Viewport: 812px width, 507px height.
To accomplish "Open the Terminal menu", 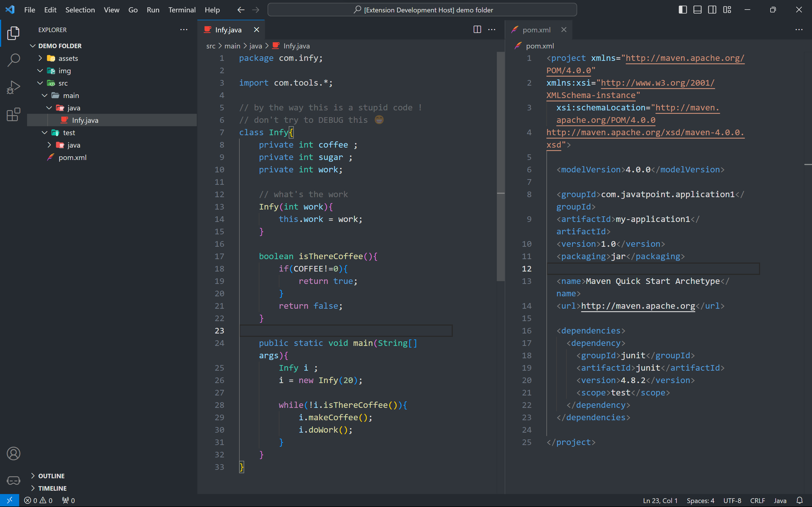I will click(x=182, y=10).
